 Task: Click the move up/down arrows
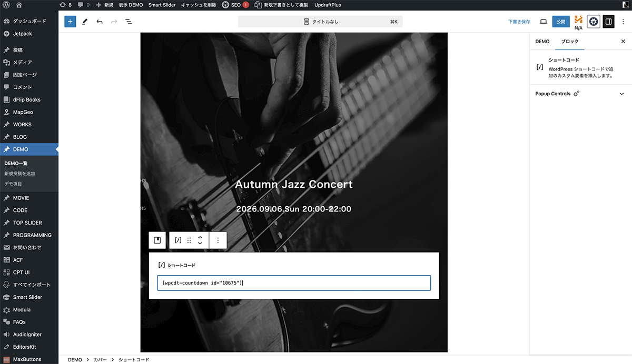[x=200, y=240]
